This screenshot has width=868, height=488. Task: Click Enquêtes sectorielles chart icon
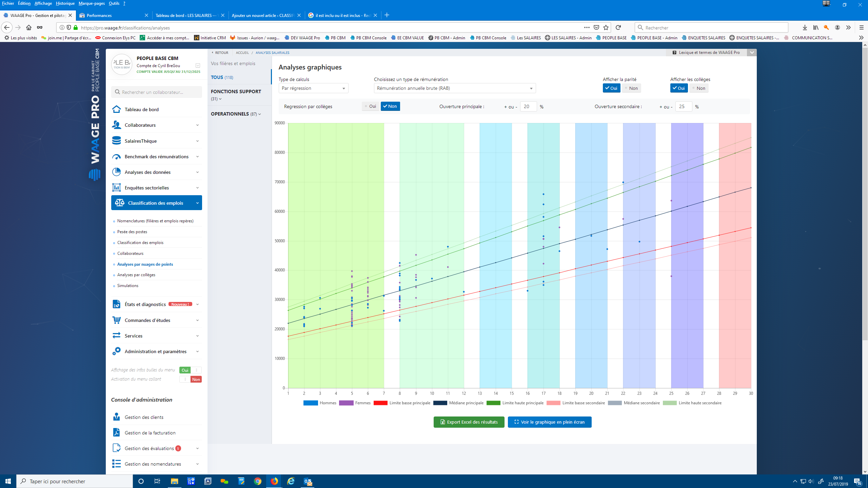(x=116, y=187)
